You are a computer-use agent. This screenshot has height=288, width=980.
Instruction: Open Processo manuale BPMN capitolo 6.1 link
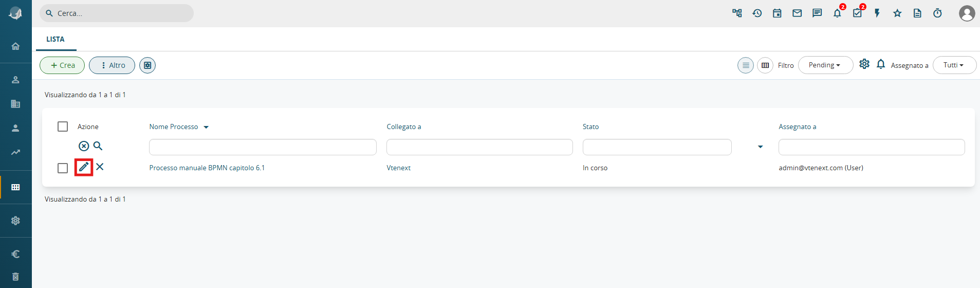tap(207, 168)
